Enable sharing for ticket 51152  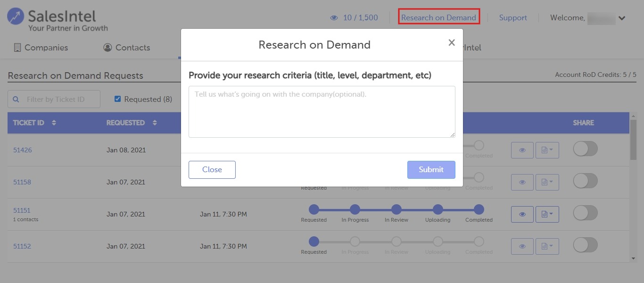click(x=586, y=245)
